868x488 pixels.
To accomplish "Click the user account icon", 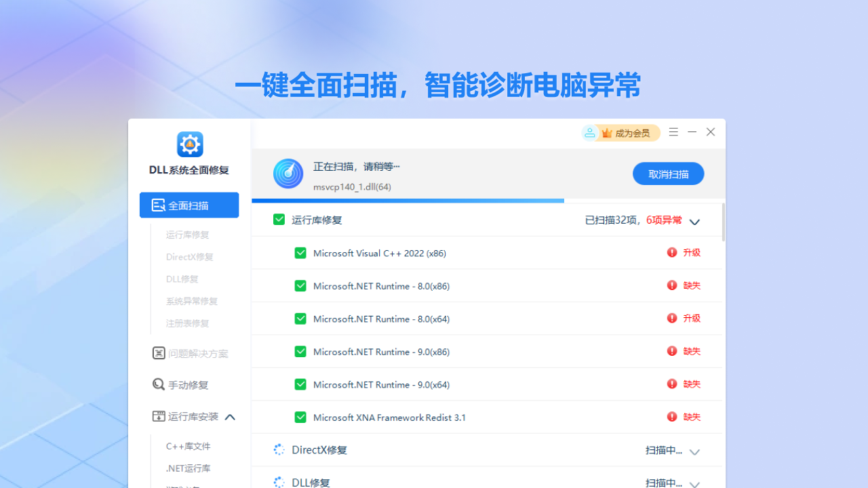I will pos(589,133).
